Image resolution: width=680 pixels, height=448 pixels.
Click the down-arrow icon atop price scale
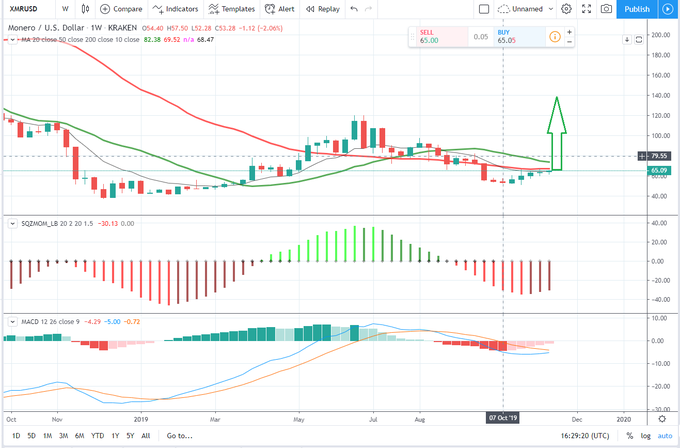point(627,39)
